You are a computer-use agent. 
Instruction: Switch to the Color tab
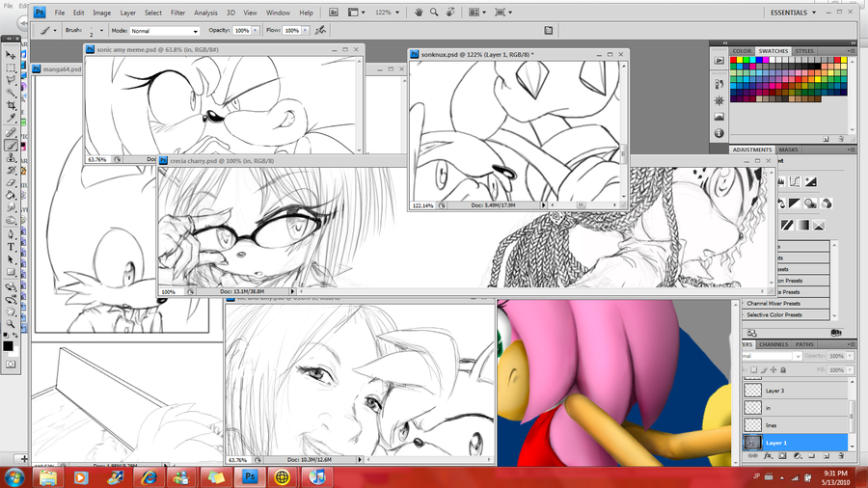pos(742,51)
